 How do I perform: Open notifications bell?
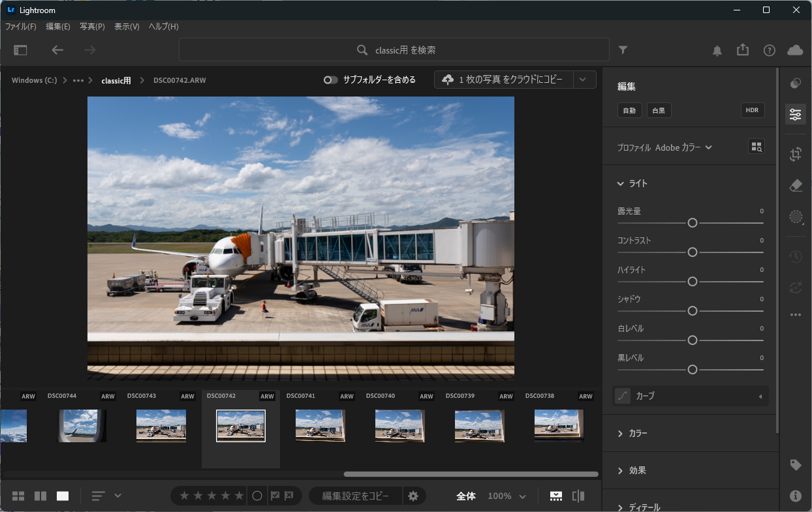(x=717, y=51)
